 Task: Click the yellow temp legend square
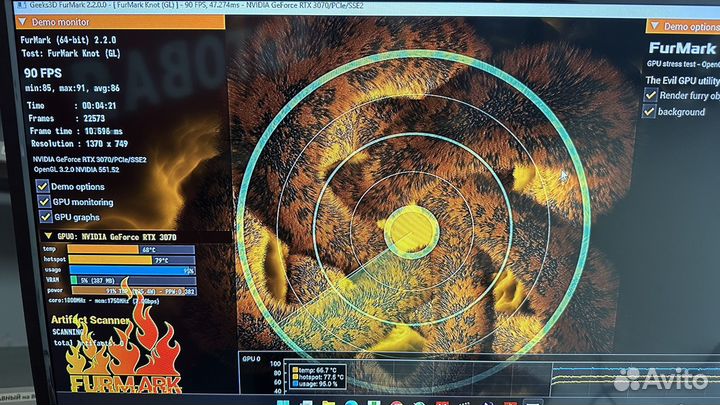(x=295, y=370)
